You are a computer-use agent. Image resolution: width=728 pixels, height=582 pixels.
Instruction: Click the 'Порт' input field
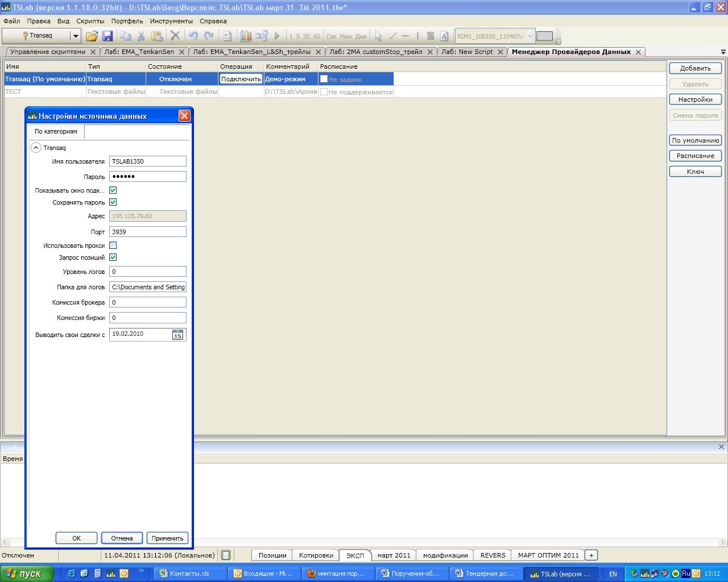coord(147,232)
